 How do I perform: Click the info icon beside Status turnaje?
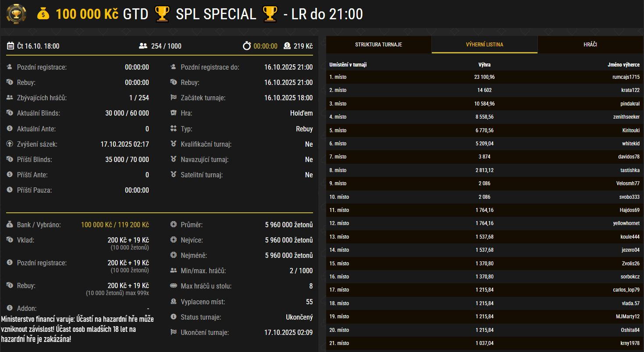(x=173, y=317)
